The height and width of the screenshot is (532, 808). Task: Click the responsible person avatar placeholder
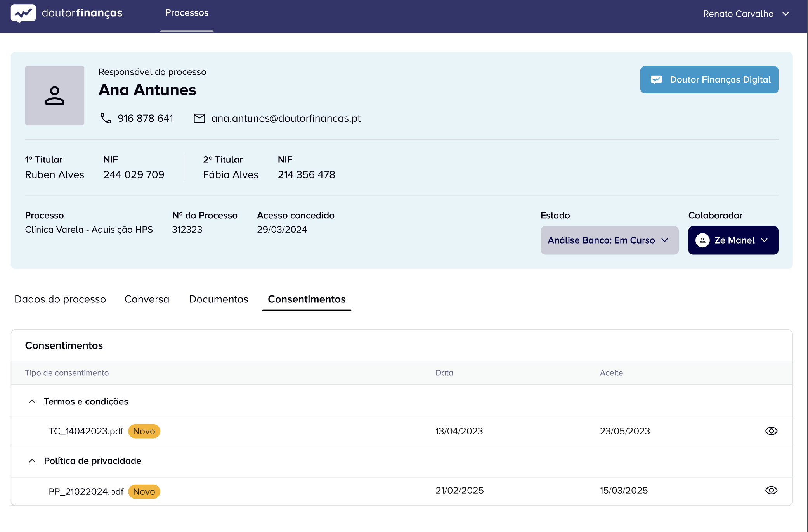[x=55, y=96]
